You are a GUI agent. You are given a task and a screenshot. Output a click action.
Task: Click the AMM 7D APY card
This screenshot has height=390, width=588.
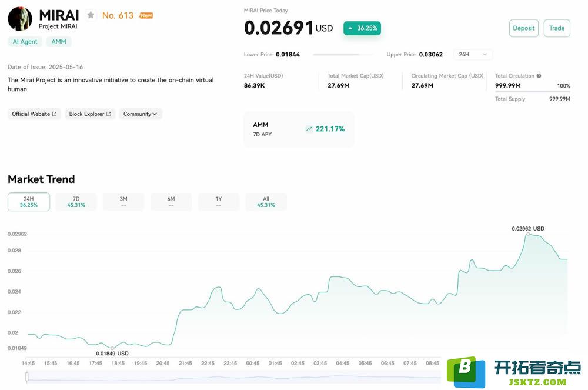tap(299, 129)
